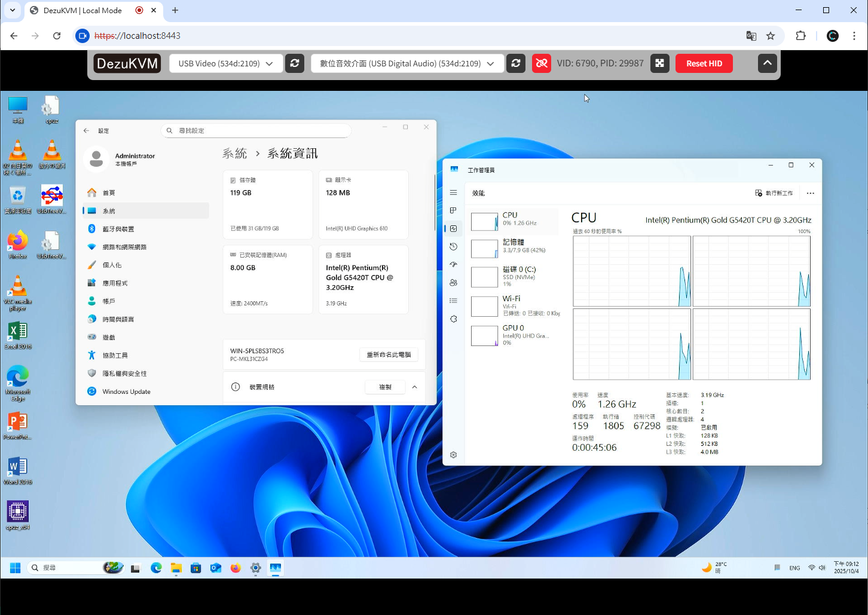868x615 pixels.
Task: Open Task Manager hamburger navigation menu
Action: tap(454, 192)
